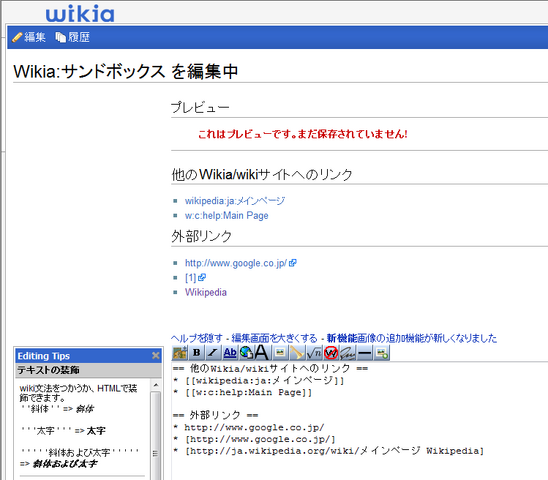
Task: Click the Editing Tips scroll up arrow
Action: 156,385
